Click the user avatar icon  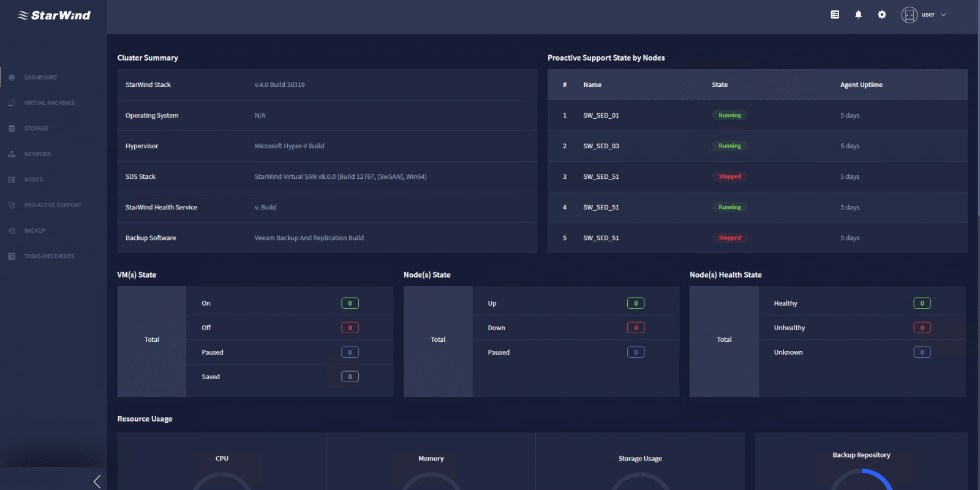tap(909, 15)
